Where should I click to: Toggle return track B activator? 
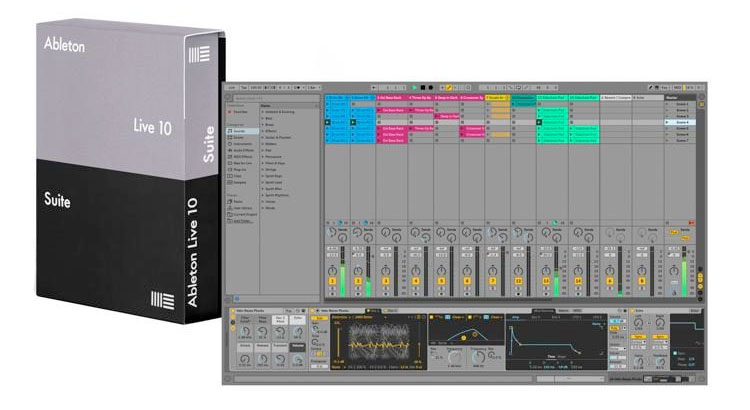point(642,281)
